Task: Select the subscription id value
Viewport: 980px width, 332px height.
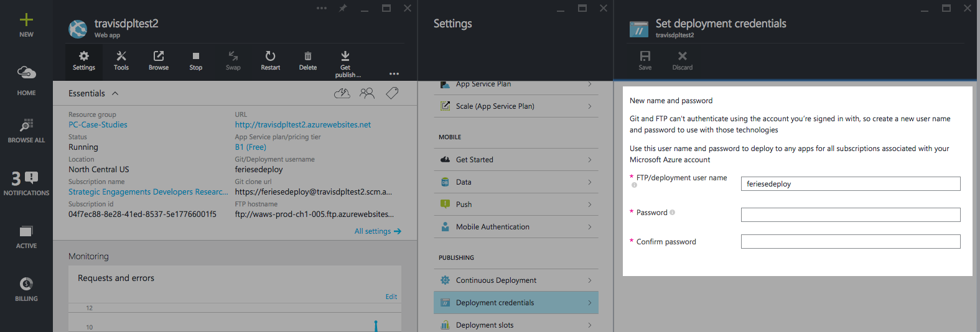Action: 142,214
